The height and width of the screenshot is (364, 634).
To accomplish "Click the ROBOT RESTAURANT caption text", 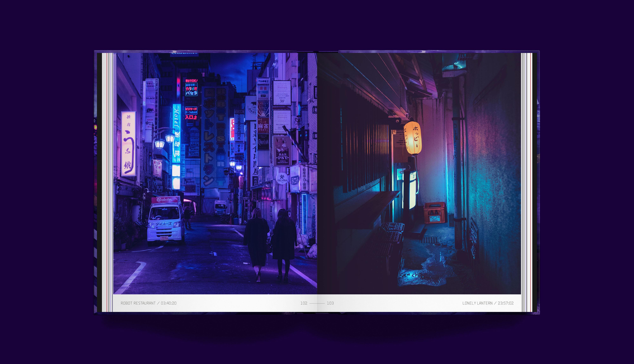I will 148,303.
